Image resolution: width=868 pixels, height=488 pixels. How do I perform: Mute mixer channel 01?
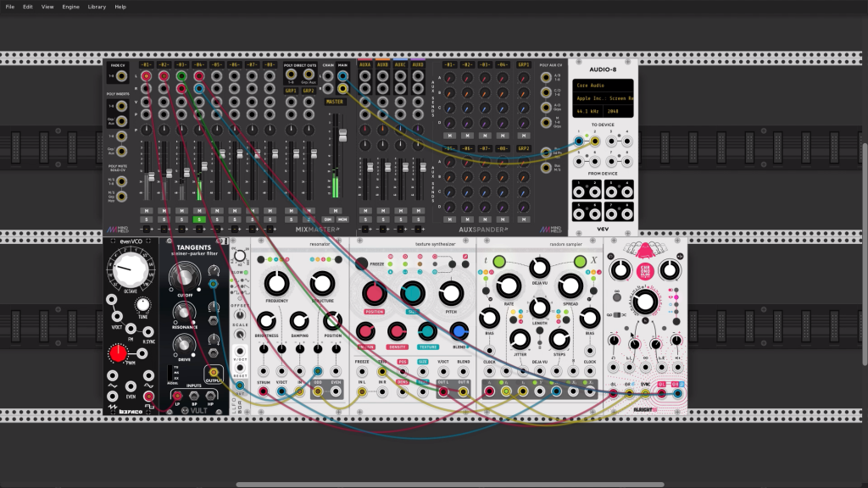click(146, 211)
